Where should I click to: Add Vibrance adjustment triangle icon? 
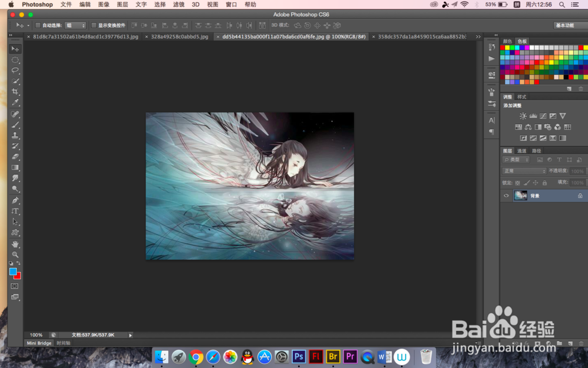[563, 116]
